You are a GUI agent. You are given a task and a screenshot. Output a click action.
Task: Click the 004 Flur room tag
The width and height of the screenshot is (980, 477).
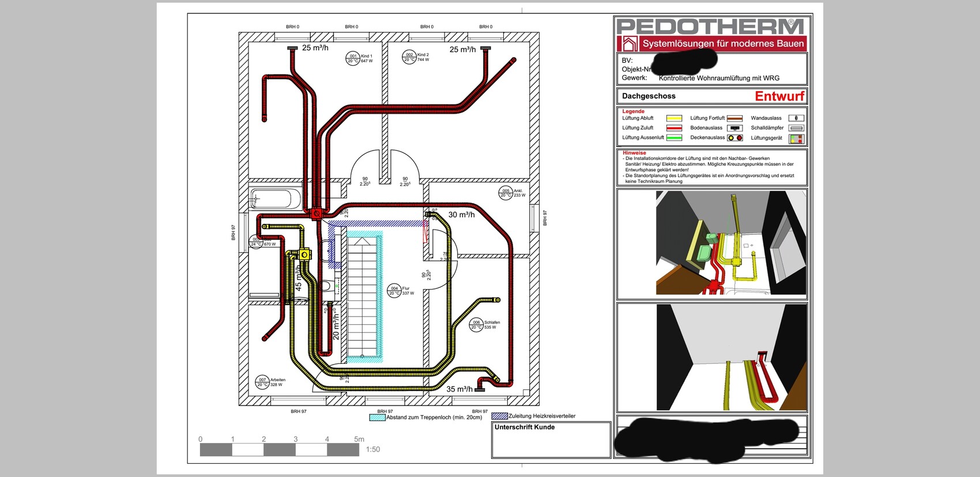pos(394,291)
